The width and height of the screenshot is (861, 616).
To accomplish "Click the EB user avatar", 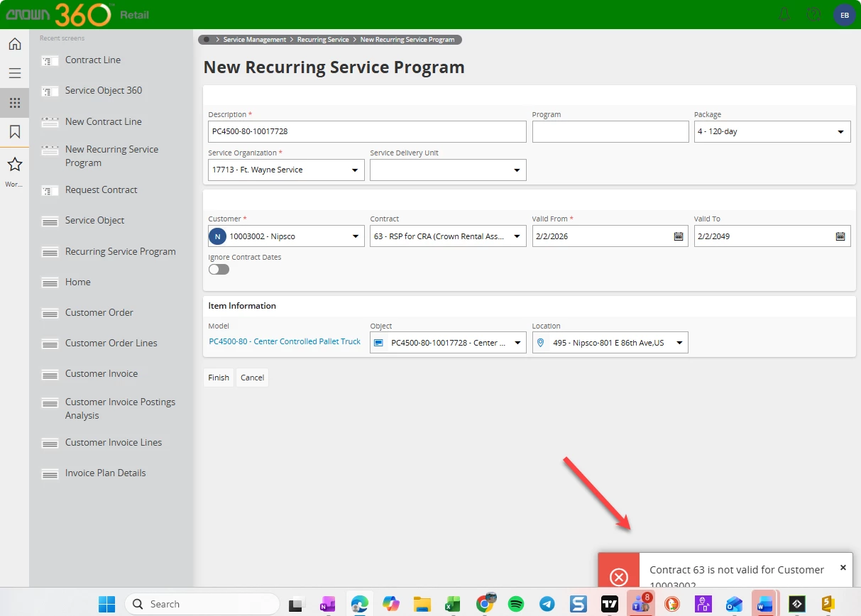I will click(x=844, y=14).
